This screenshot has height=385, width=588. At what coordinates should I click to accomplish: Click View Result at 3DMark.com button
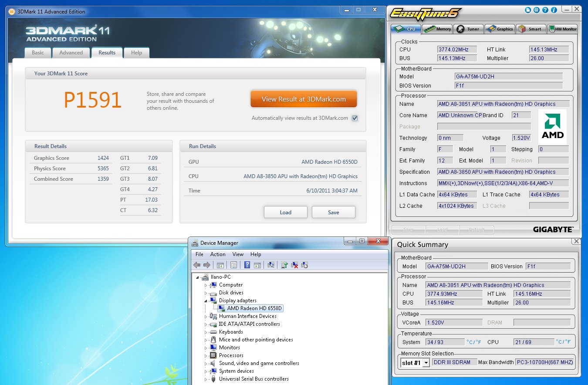click(304, 99)
